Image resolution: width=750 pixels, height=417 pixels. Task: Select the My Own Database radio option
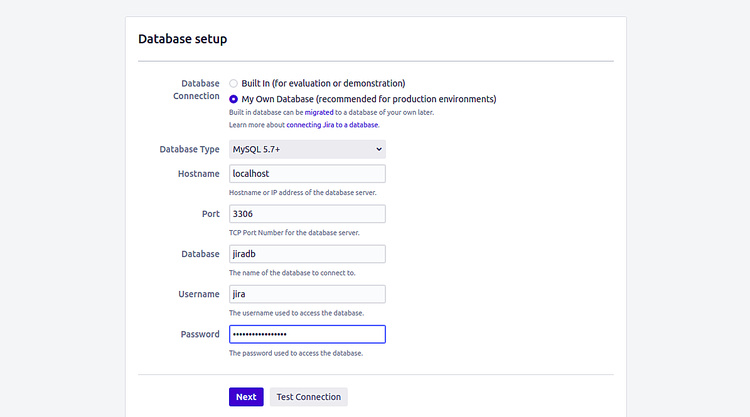(233, 99)
